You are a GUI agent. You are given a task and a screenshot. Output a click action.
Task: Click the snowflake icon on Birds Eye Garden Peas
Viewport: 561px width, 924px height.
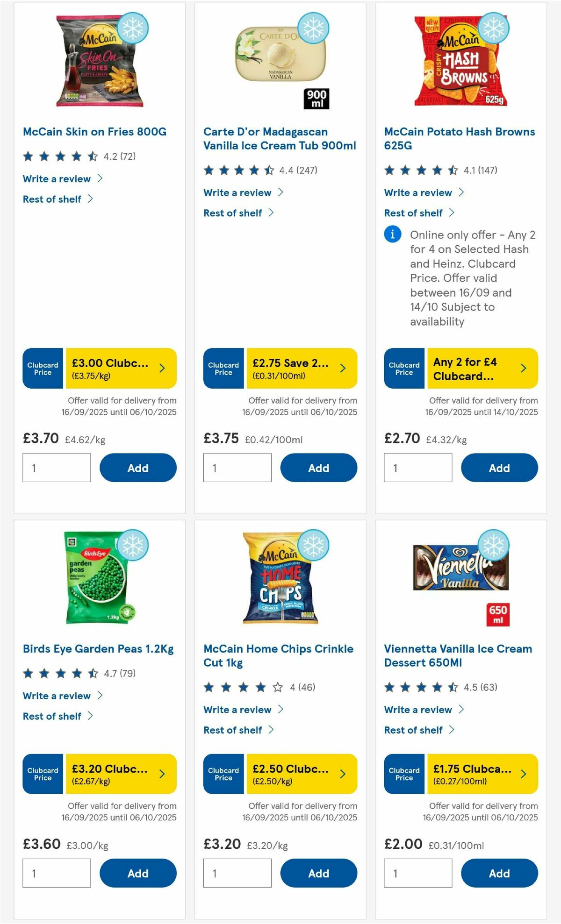pyautogui.click(x=132, y=545)
